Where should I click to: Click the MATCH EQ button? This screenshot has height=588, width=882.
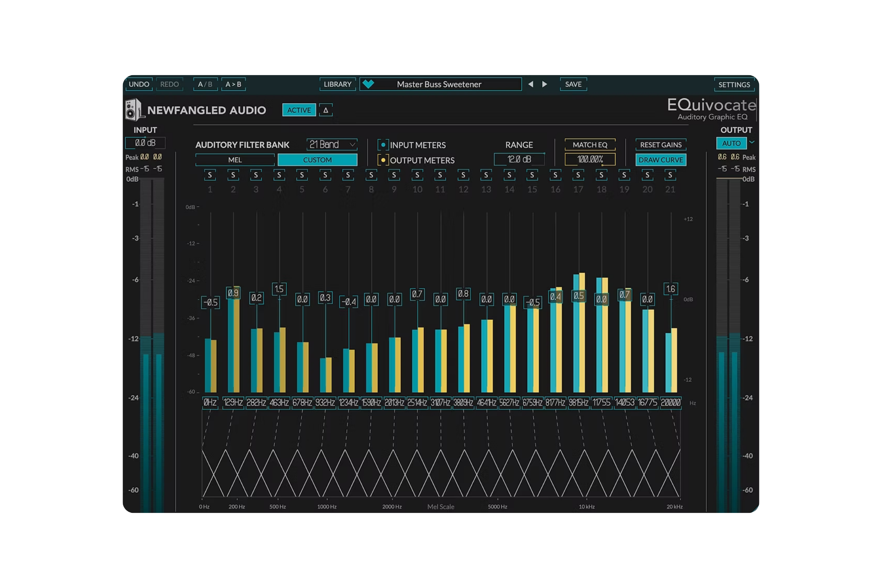(590, 145)
